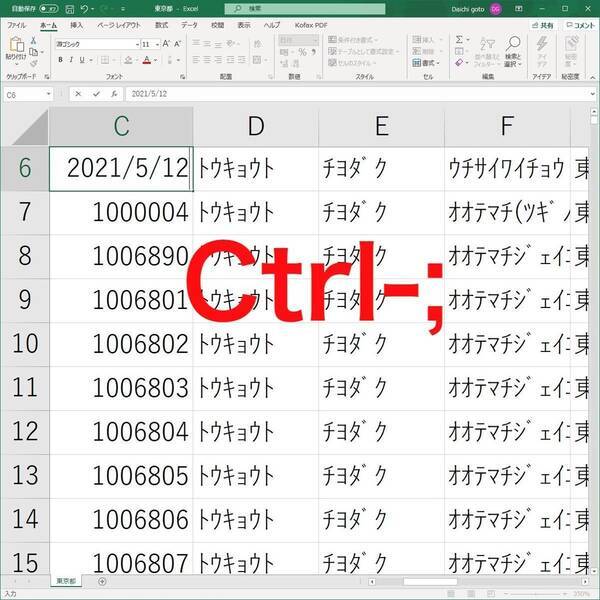Click the Increase Font Size icon
Image resolution: width=600 pixels, height=600 pixels.
tap(166, 44)
